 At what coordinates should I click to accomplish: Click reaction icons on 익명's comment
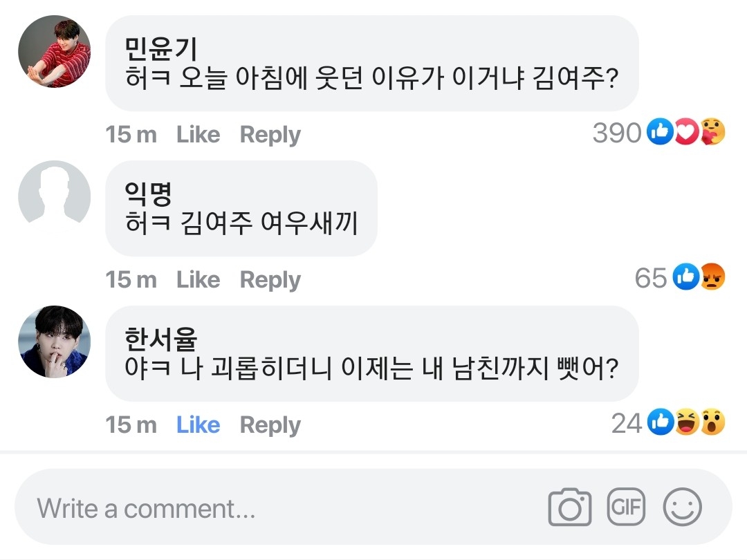[699, 277]
